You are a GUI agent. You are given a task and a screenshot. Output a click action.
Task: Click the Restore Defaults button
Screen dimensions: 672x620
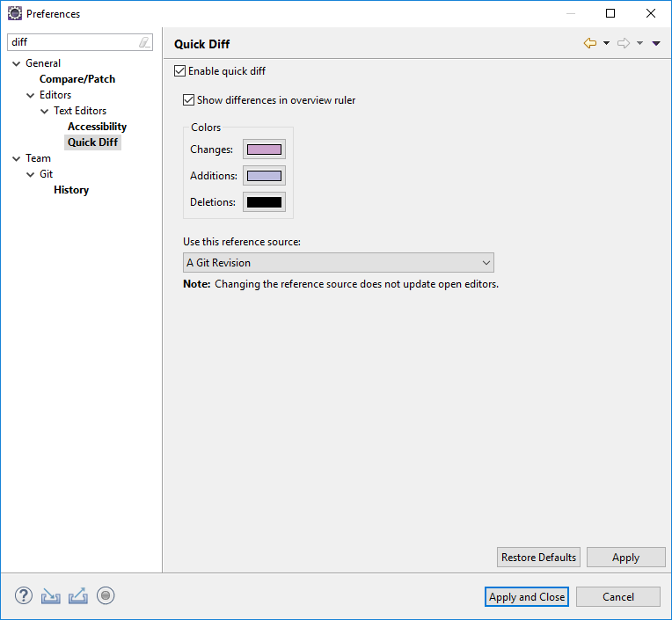pos(538,558)
